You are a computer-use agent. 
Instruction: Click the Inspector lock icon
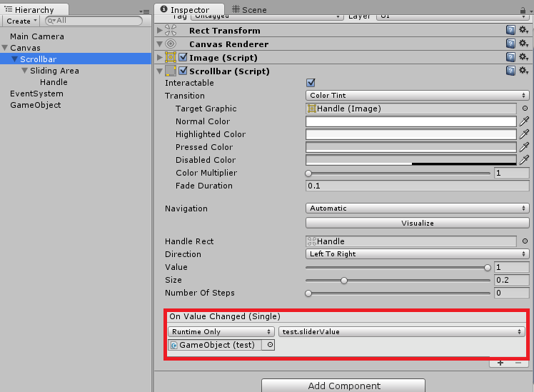click(x=523, y=11)
